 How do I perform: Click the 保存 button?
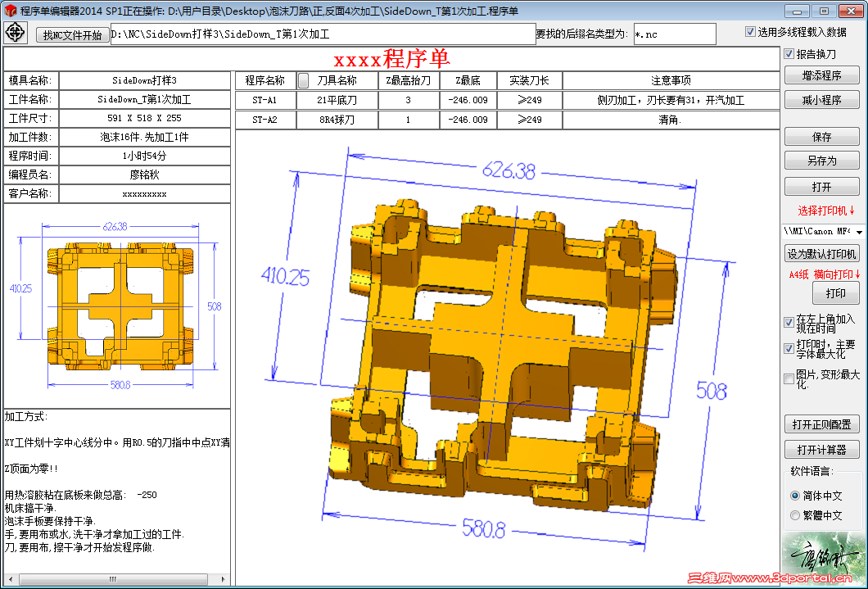coord(821,137)
